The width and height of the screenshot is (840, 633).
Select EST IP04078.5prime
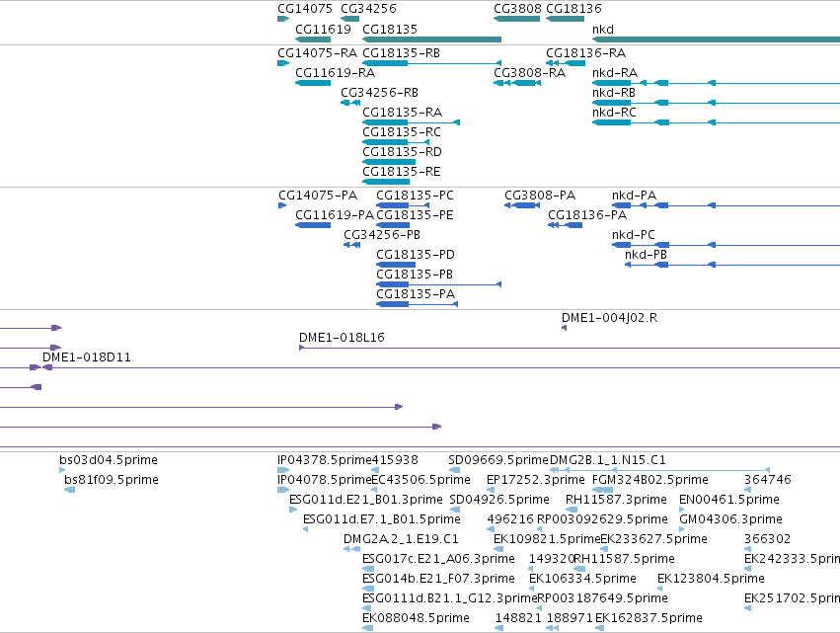283,490
